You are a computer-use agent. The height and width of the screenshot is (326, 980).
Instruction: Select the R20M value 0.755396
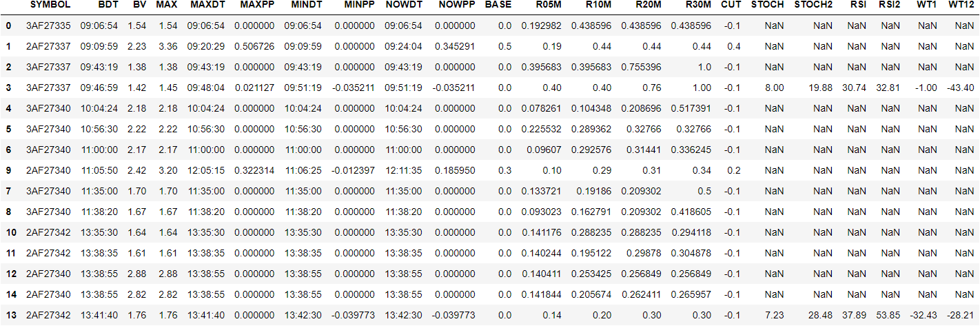click(642, 67)
